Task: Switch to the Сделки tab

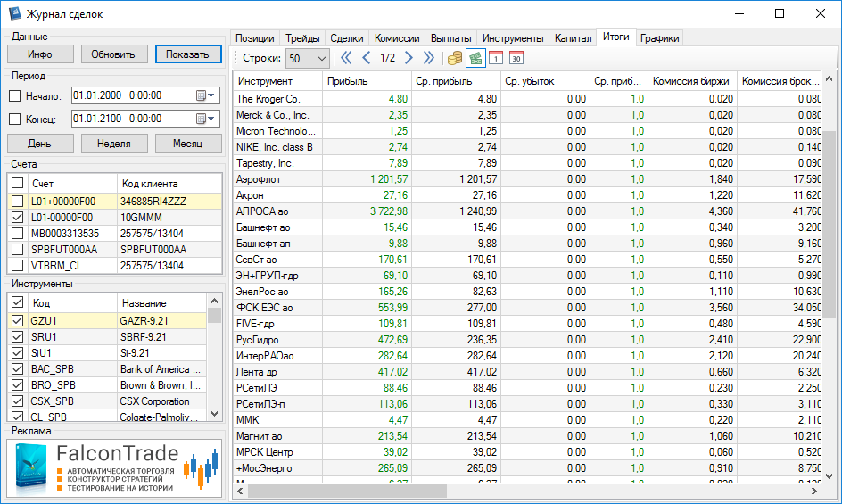Action: pos(347,38)
